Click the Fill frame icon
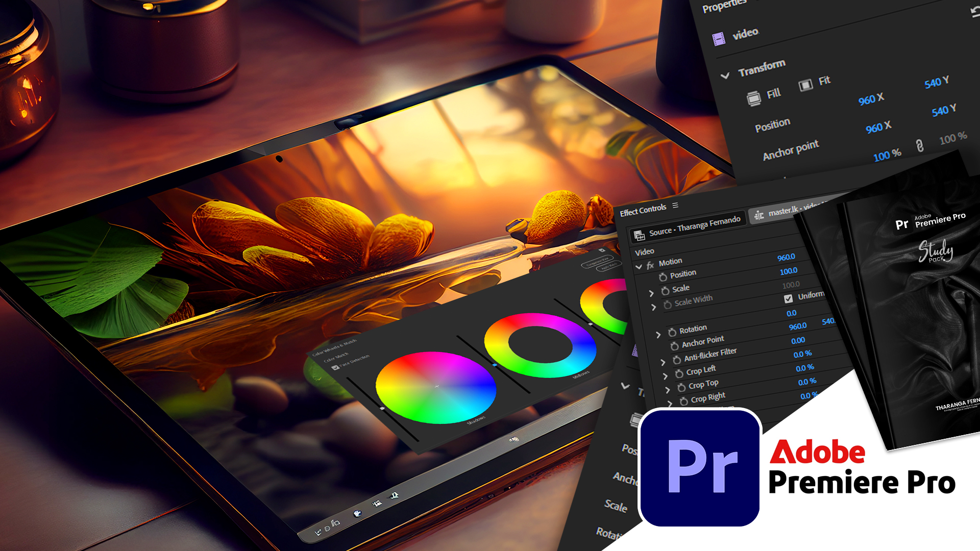This screenshot has width=980, height=551. [754, 97]
